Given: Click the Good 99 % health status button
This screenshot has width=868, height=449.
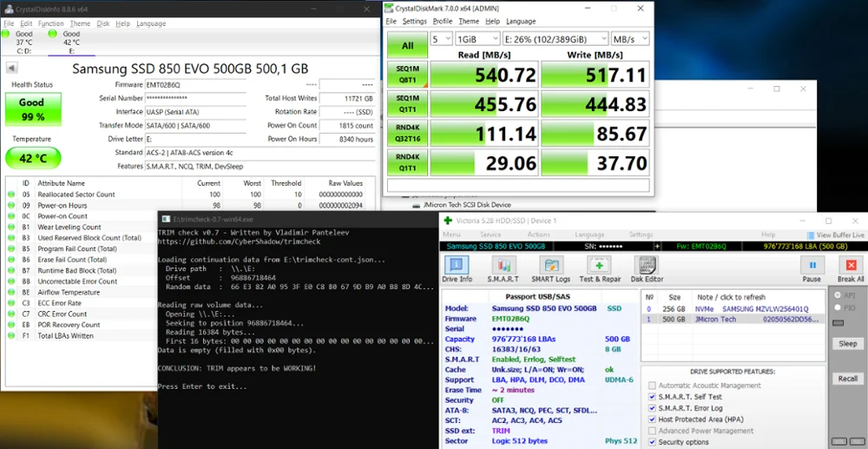Looking at the screenshot, I should pyautogui.click(x=33, y=109).
